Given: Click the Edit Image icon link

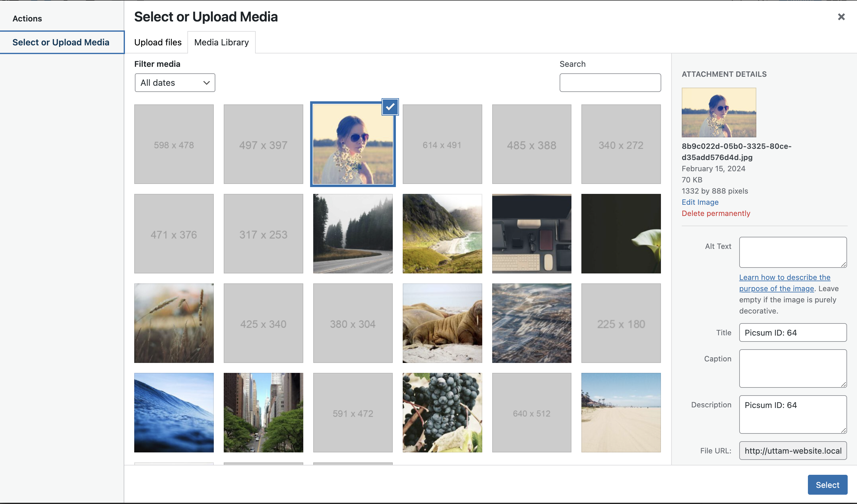Looking at the screenshot, I should click(700, 202).
